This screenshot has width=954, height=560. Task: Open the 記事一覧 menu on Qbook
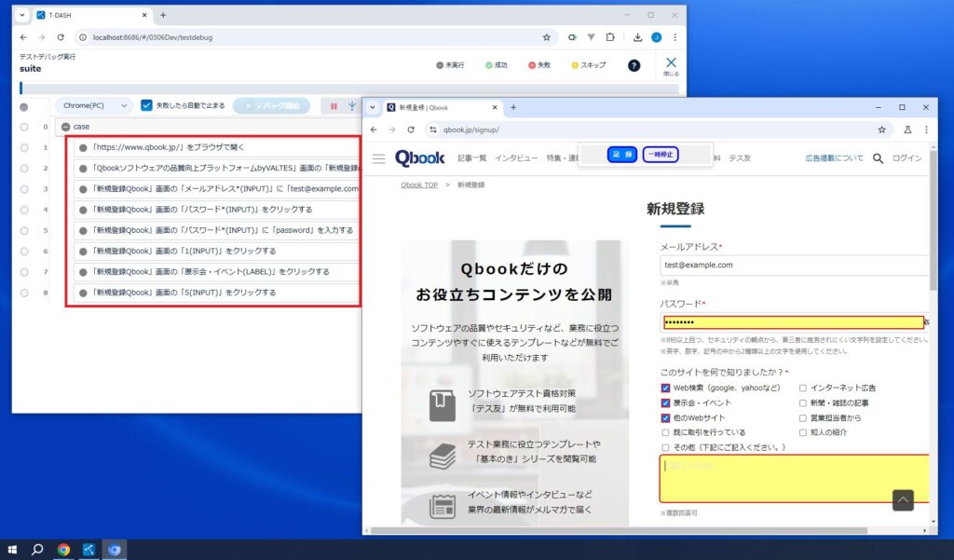[472, 158]
